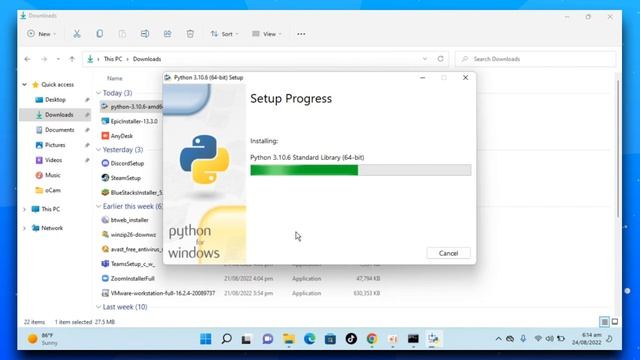Collapse the Earlier this week group
This screenshot has width=640, height=360.
coord(98,207)
